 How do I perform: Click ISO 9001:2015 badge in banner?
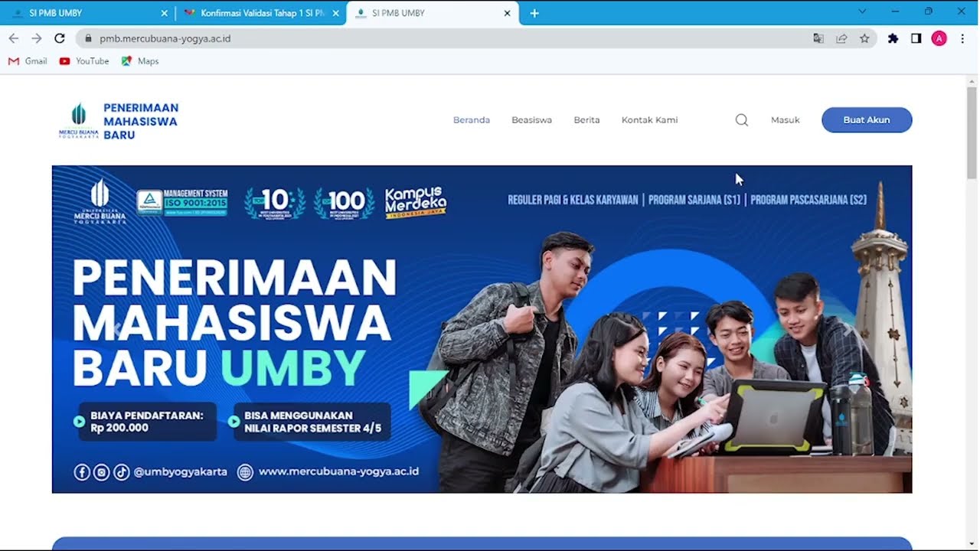tap(182, 203)
